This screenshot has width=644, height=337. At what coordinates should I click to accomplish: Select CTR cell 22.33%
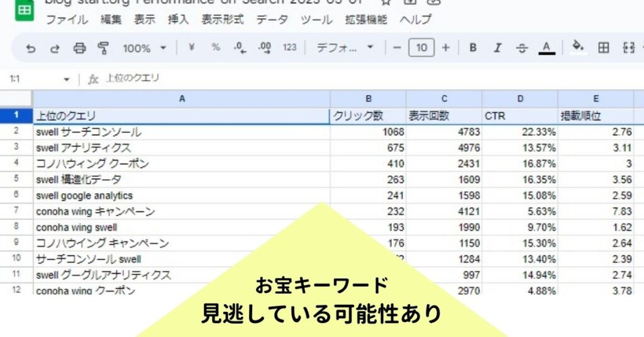point(520,132)
